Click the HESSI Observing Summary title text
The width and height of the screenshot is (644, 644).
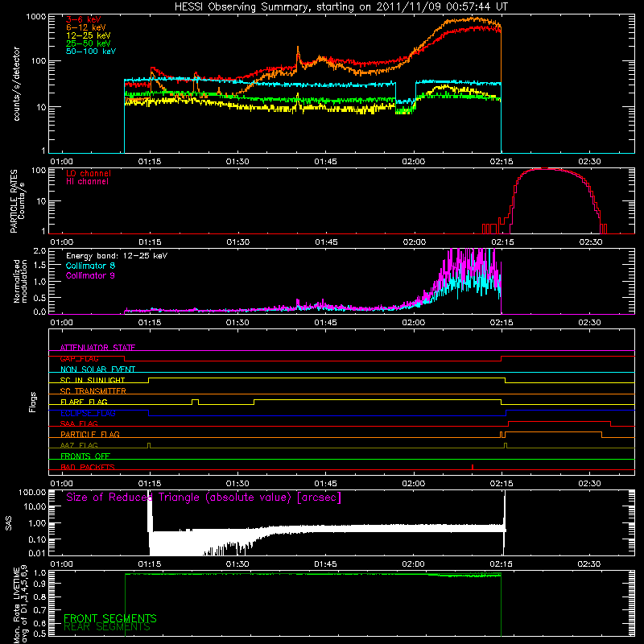(341, 6)
